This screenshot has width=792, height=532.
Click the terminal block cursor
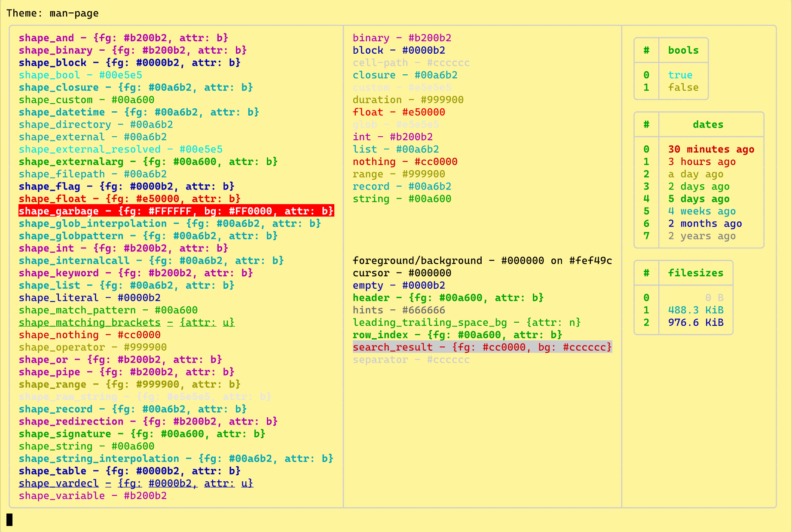[x=9, y=520]
